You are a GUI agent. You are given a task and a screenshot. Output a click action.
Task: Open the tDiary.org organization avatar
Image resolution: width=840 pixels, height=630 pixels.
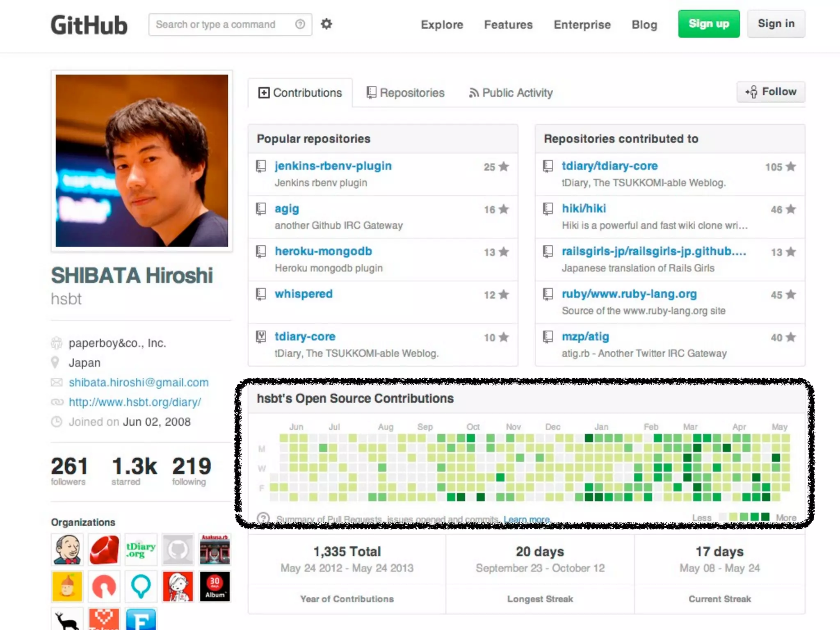(141, 550)
